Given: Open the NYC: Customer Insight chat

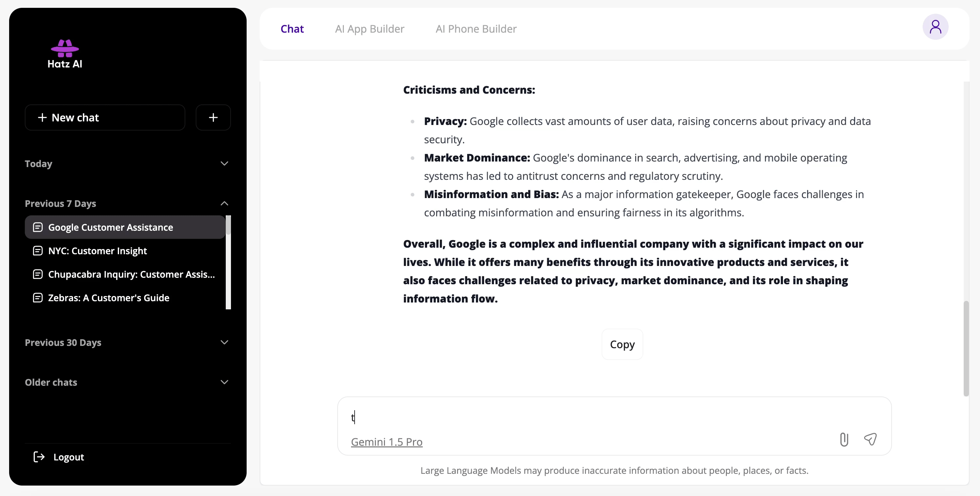Looking at the screenshot, I should point(125,251).
